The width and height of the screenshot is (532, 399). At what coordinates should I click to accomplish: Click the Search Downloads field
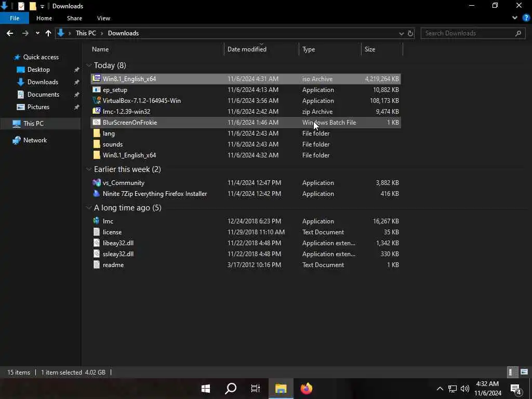pos(473,33)
